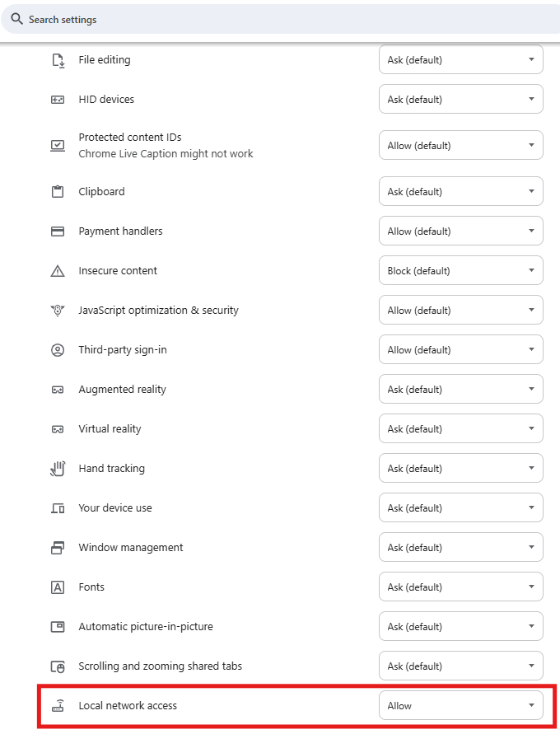Screen dimensions: 560x748
Task: Click the Payment handlers card icon
Action: 58,231
